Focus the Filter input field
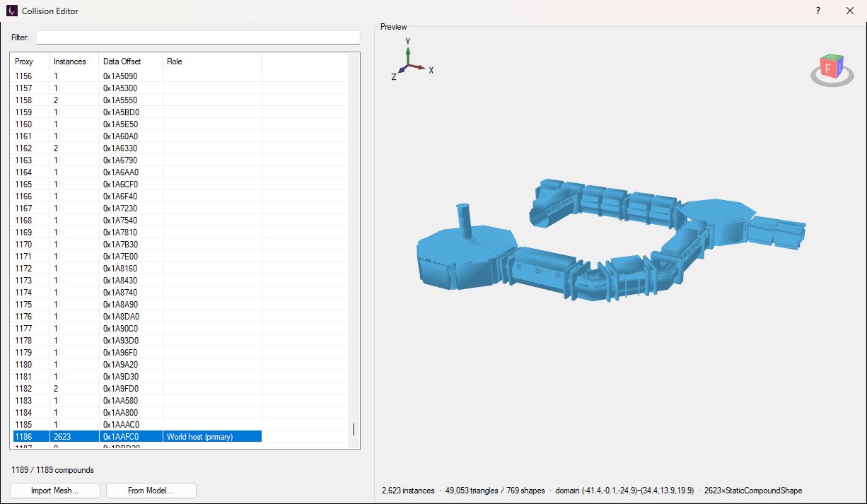867x504 pixels. [x=198, y=37]
